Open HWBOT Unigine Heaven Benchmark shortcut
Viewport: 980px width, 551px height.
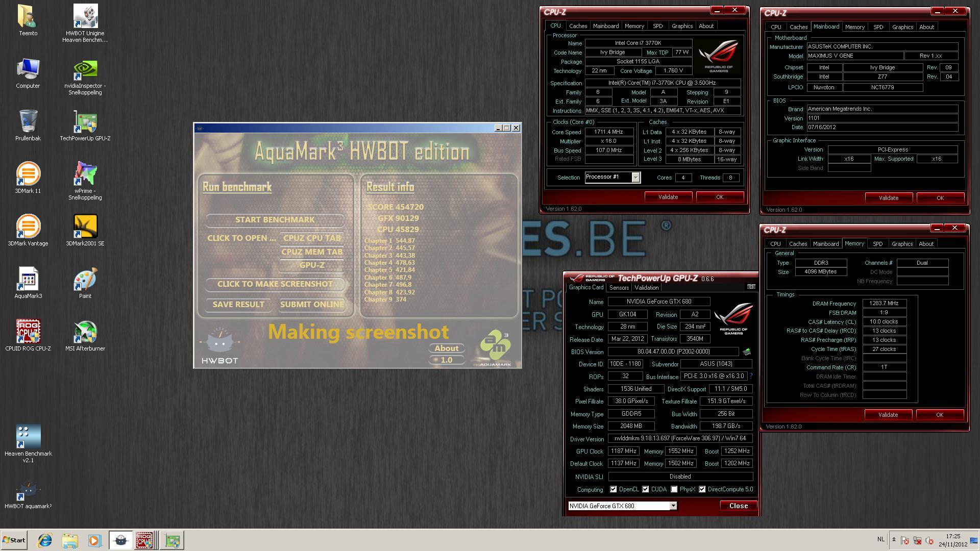[x=85, y=23]
